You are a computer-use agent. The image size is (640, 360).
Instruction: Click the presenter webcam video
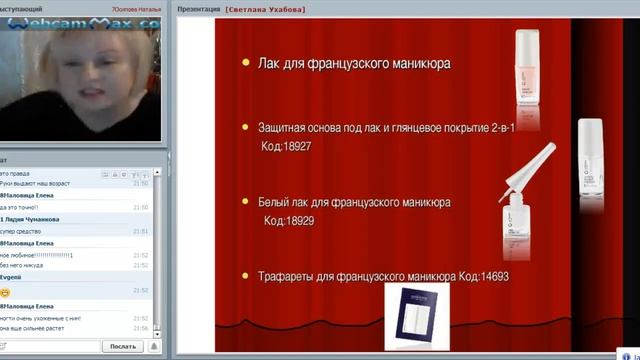tap(80, 79)
